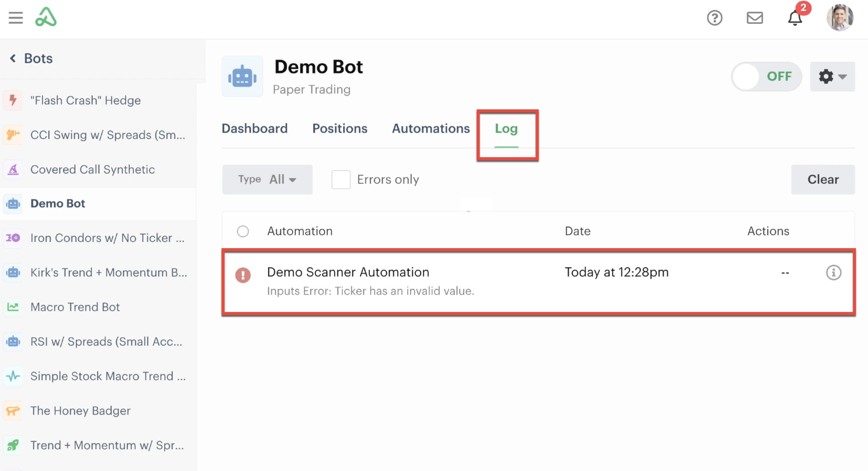Switch to the Automations tab
868x471 pixels.
pos(431,129)
